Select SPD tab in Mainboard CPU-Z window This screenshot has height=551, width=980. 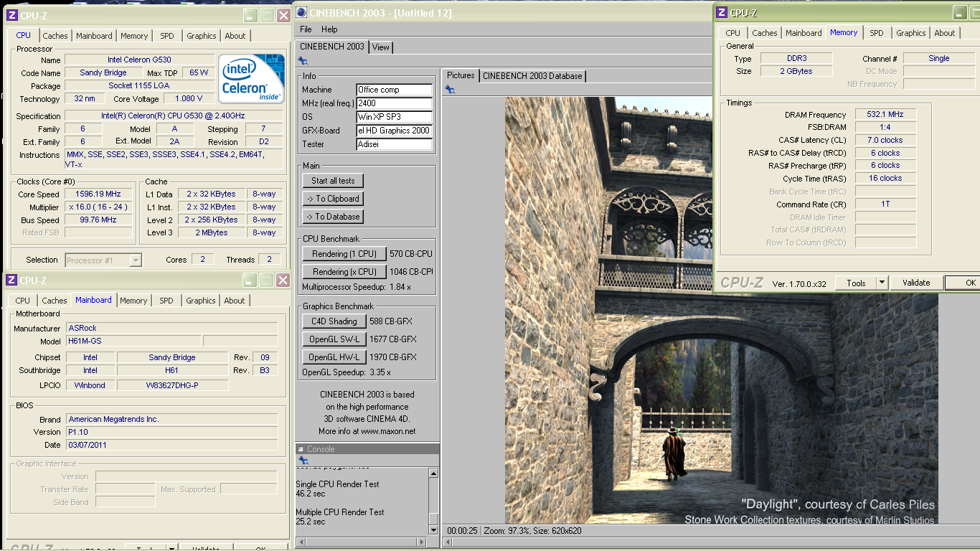pos(166,301)
